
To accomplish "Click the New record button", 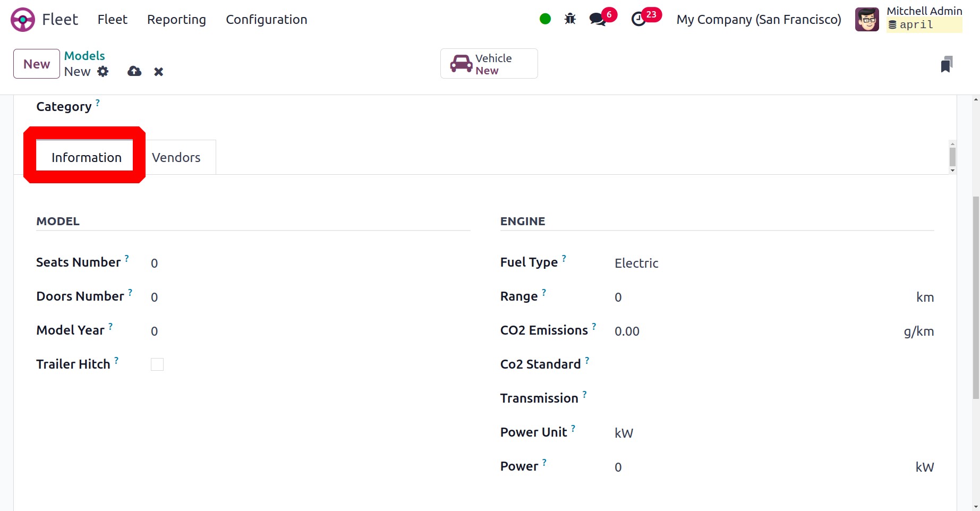I will 36,64.
